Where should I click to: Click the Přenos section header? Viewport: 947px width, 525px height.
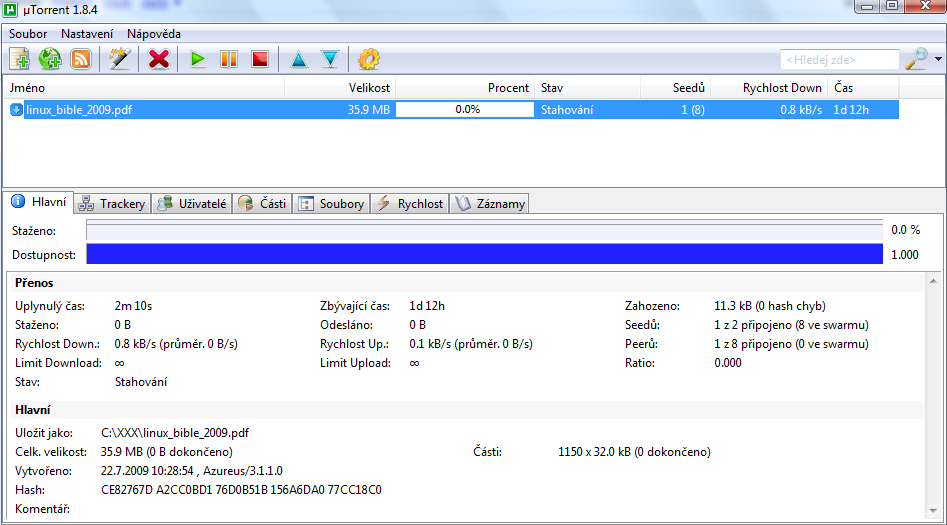(x=34, y=283)
